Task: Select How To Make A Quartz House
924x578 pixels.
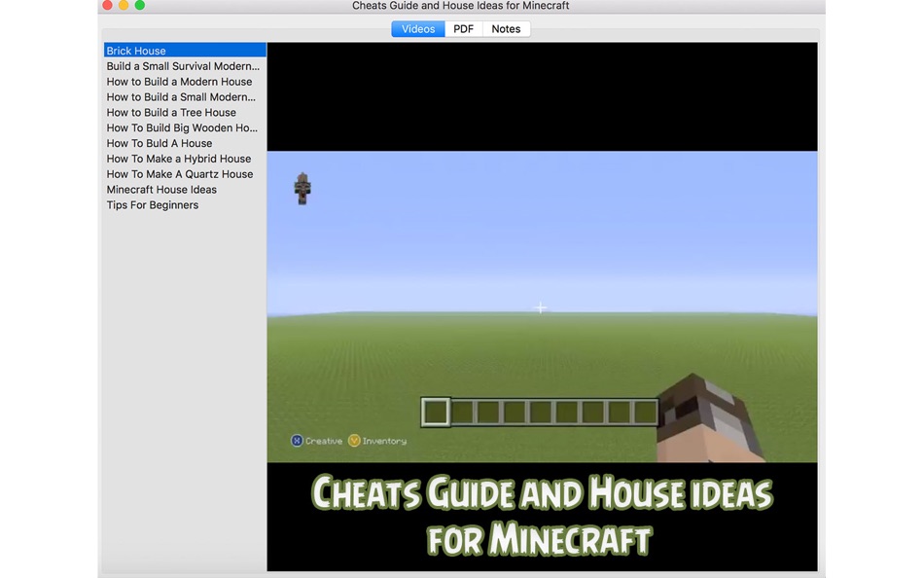Action: point(185,174)
